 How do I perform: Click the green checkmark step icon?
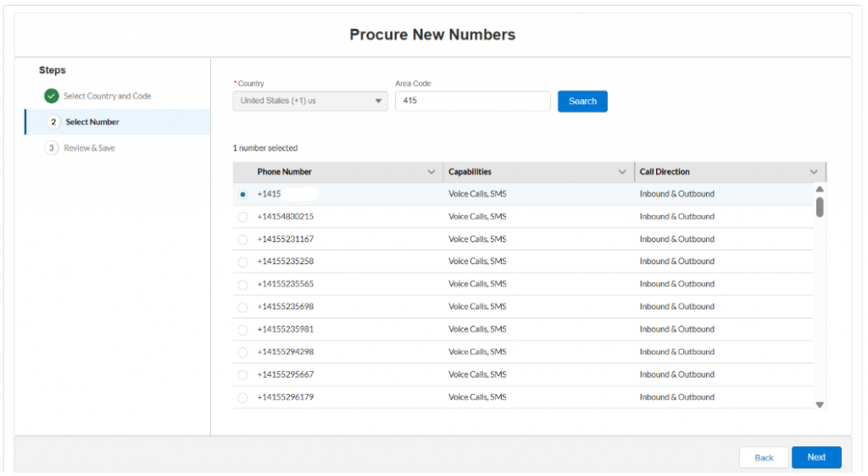click(52, 96)
